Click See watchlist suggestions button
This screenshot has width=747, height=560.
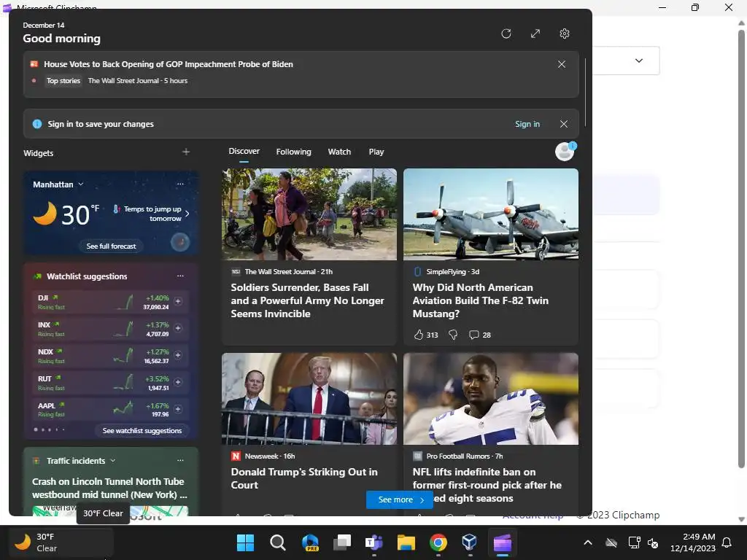[x=142, y=430]
